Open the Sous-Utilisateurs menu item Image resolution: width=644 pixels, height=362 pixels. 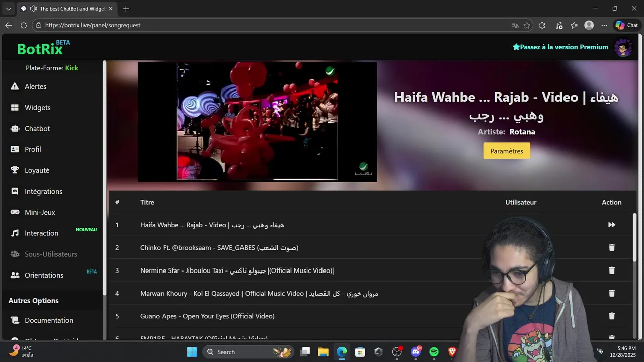click(51, 254)
